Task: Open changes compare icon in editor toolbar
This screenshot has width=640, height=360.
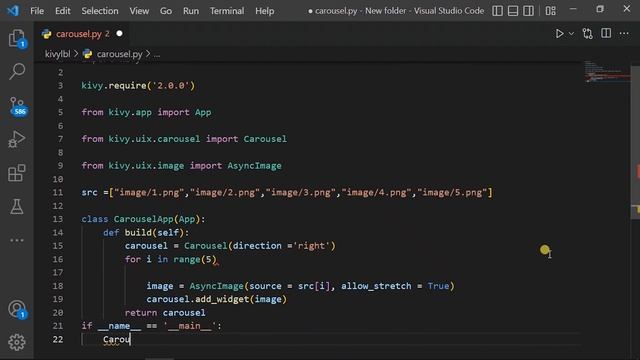Action: [x=587, y=33]
